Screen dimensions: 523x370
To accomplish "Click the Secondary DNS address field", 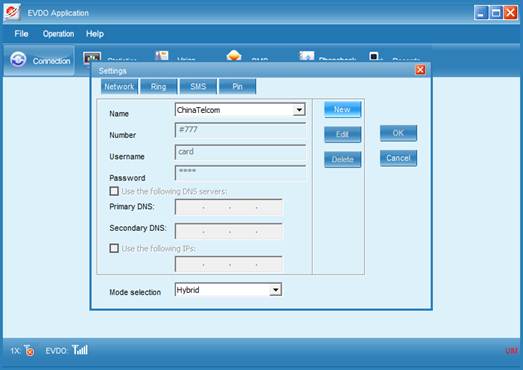I will click(x=229, y=231).
